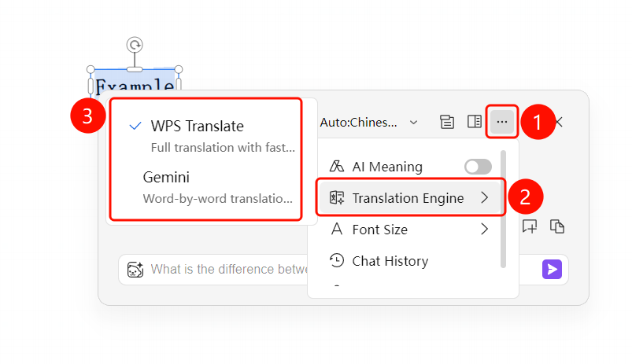Click the checkmark beside WPS Translate
Image resolution: width=632 pixels, height=364 pixels.
pos(135,126)
